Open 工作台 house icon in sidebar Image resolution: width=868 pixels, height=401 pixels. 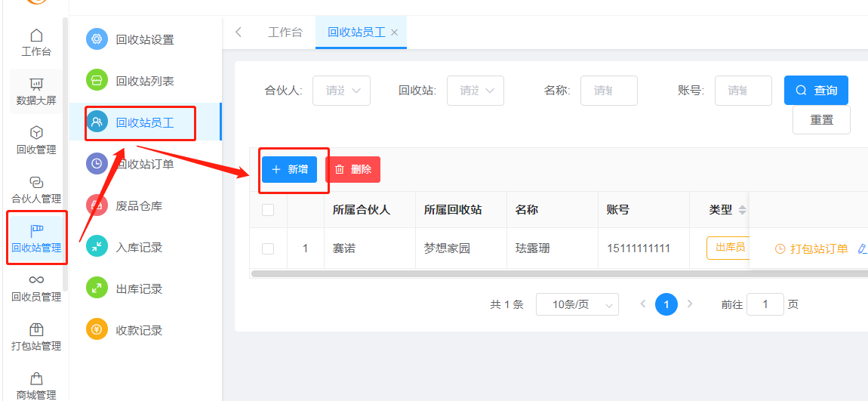tap(36, 35)
